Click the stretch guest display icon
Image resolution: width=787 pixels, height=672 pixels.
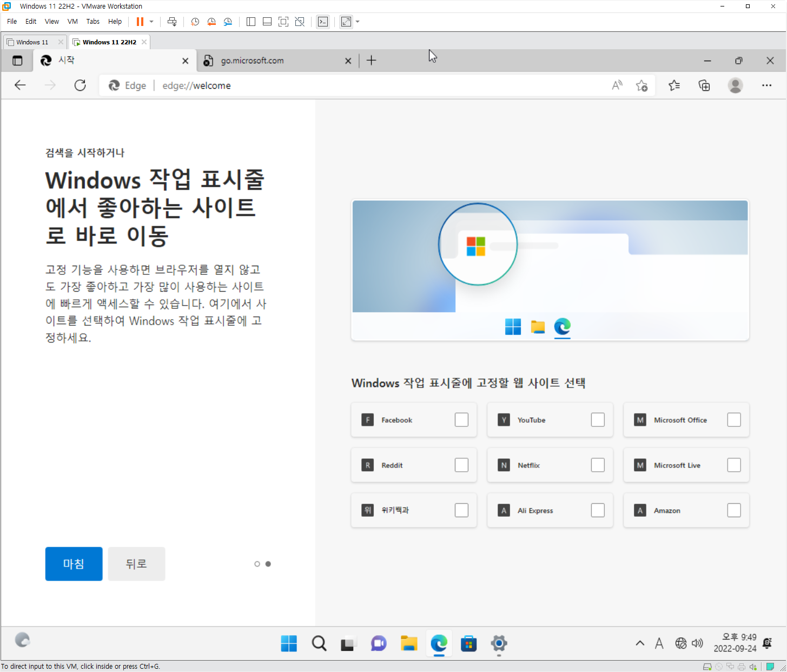[346, 22]
